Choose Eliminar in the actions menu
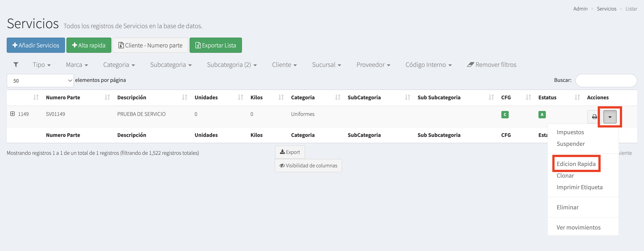 coord(568,207)
